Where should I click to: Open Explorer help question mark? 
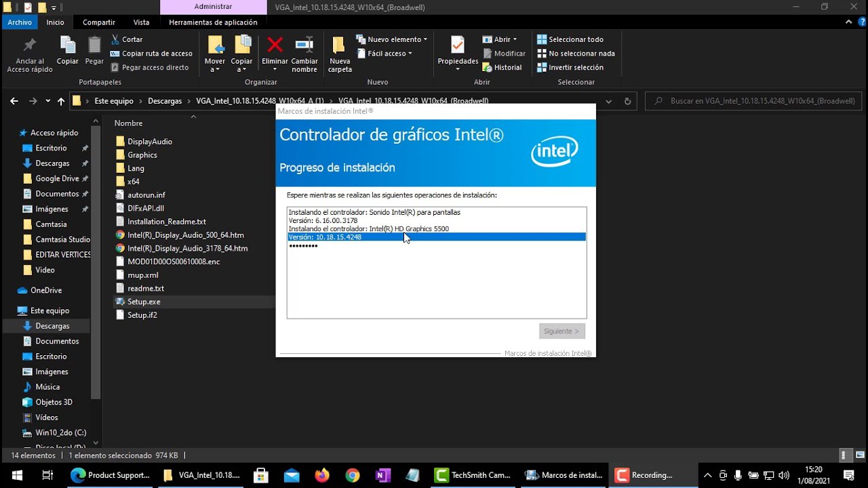(861, 22)
